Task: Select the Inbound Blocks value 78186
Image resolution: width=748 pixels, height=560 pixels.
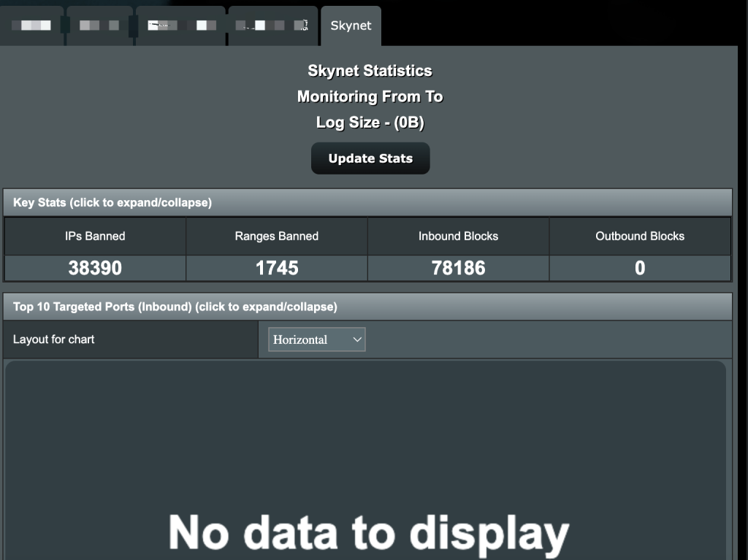Action: 459,268
